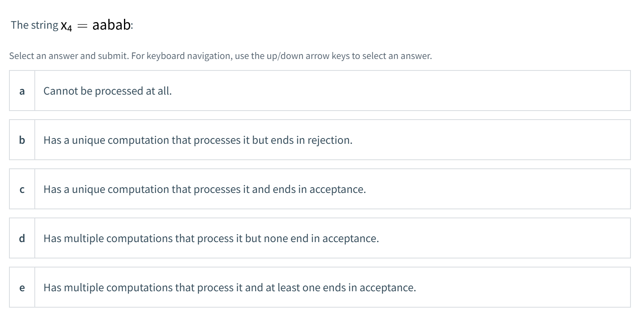Click the string 'aabab' in the question
Screen dimensions: 644x315
click(x=111, y=25)
